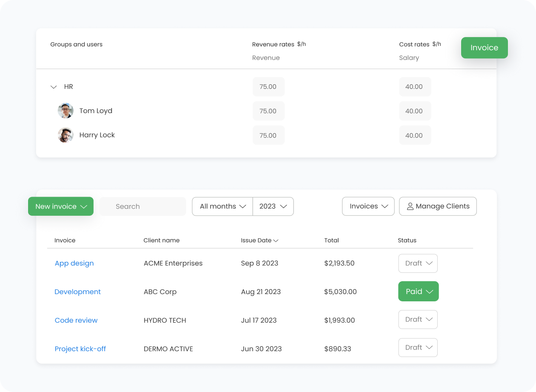Image resolution: width=536 pixels, height=392 pixels.
Task: Sort by Issue Date column arrow
Action: (x=276, y=240)
